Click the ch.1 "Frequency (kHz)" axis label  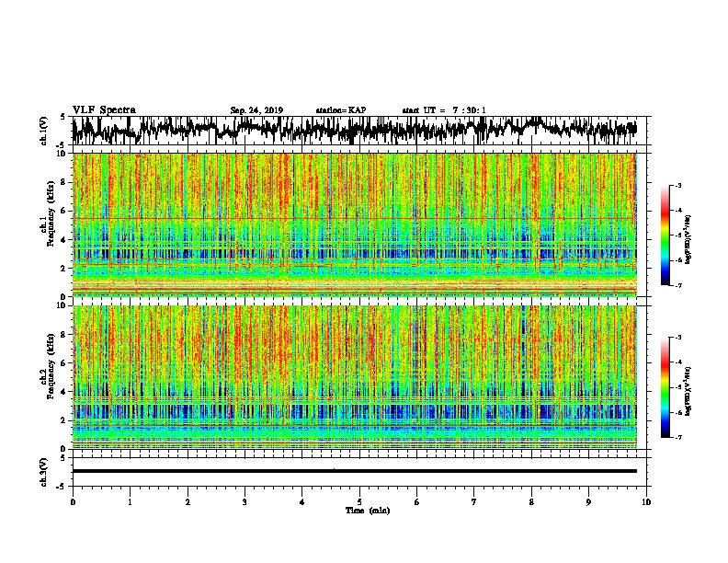pyautogui.click(x=51, y=213)
